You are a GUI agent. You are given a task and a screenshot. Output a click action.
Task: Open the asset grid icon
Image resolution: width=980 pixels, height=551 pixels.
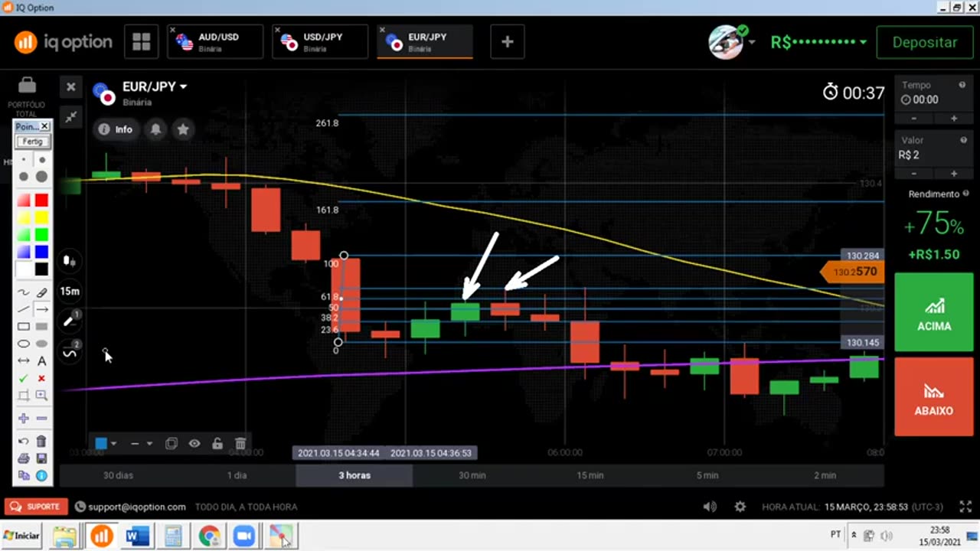tap(141, 41)
